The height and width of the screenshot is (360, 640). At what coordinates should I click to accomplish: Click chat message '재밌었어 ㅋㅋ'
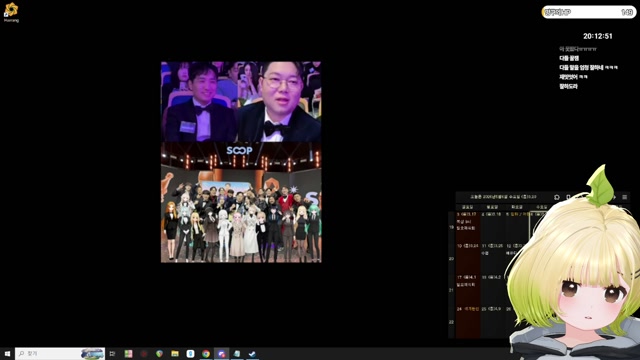click(573, 77)
